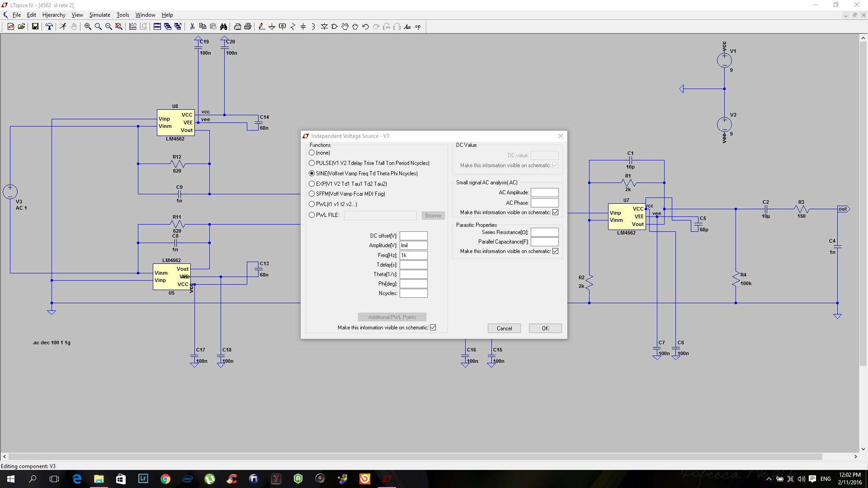The width and height of the screenshot is (868, 488).
Task: Open the Help menu
Action: tap(167, 15)
